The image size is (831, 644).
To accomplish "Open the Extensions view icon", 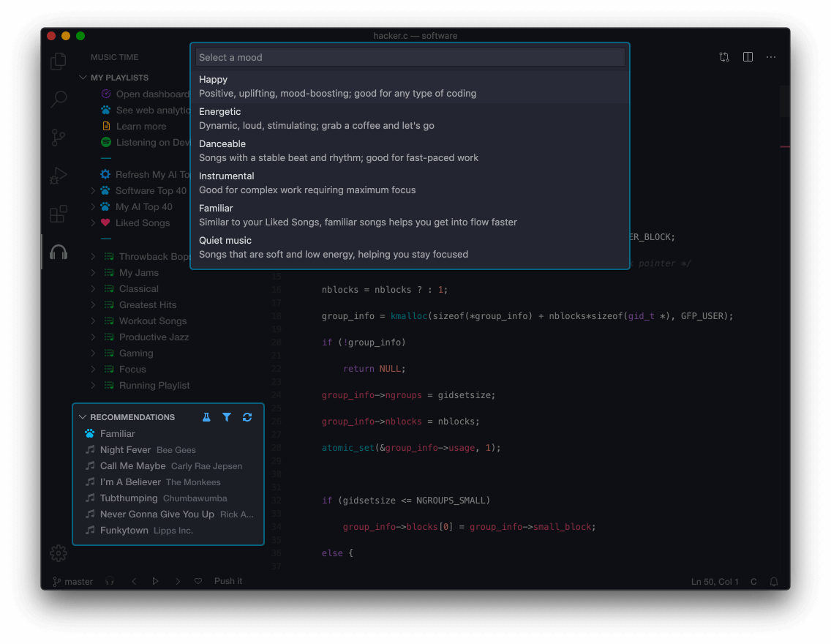I will pos(59,214).
